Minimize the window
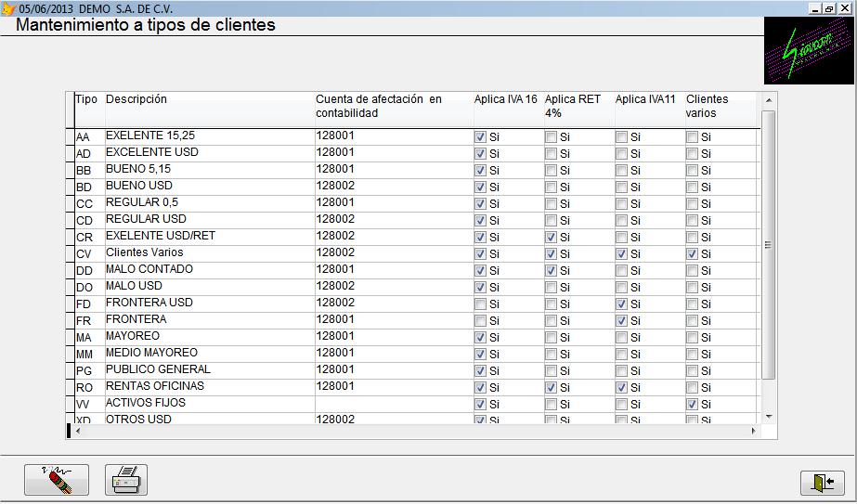This screenshot has height=504, width=857. [815, 8]
